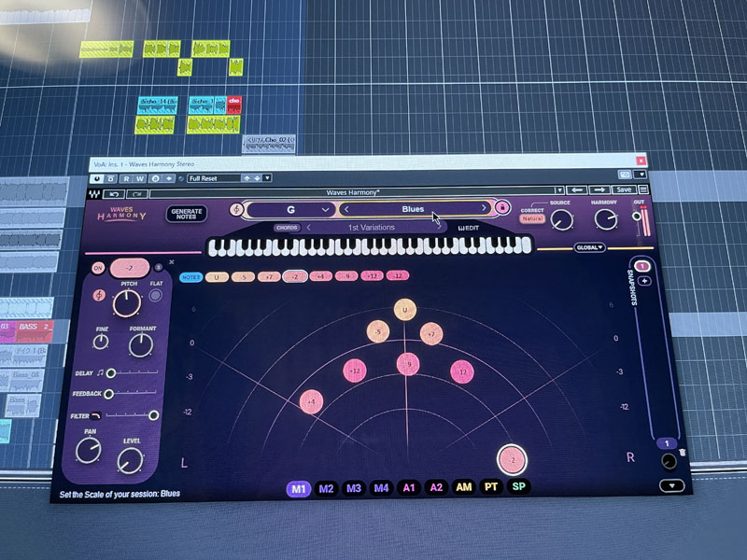
Task: Select snapshot 1 button at top
Action: pyautogui.click(x=642, y=267)
